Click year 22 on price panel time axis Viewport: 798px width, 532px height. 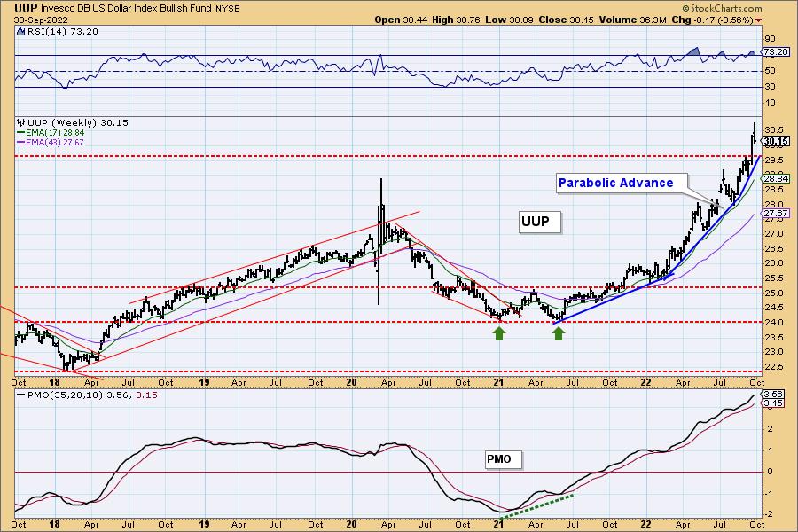tap(645, 382)
